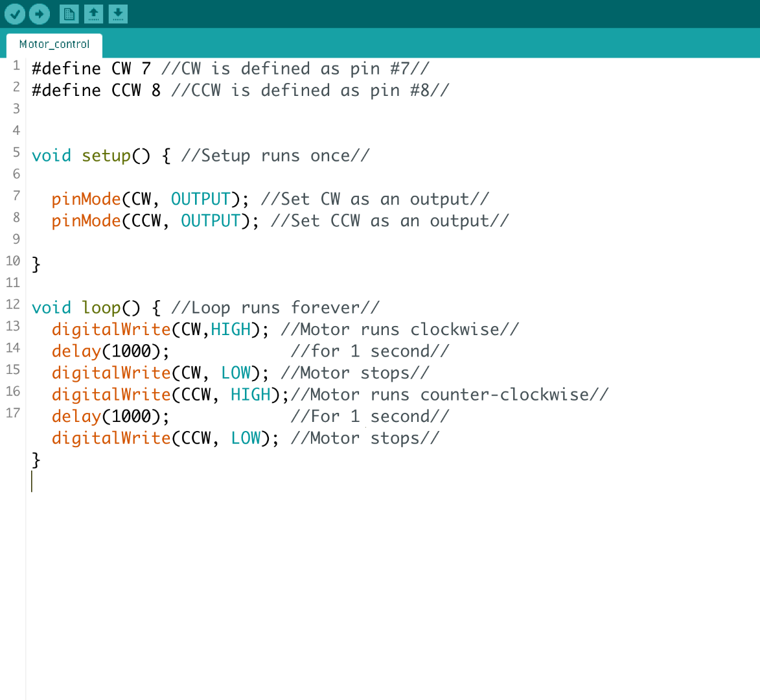Click the first 'delay(1000);' call
The width and height of the screenshot is (760, 700).
(111, 352)
